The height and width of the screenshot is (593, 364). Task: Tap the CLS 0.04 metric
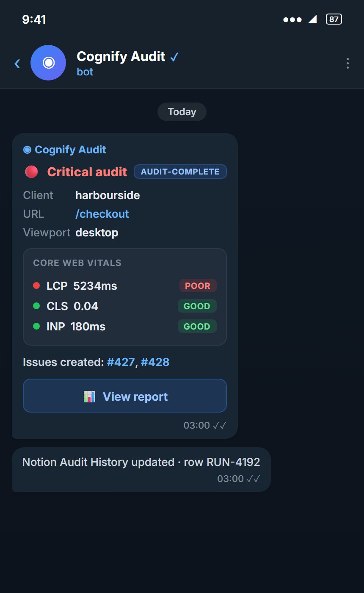click(72, 306)
